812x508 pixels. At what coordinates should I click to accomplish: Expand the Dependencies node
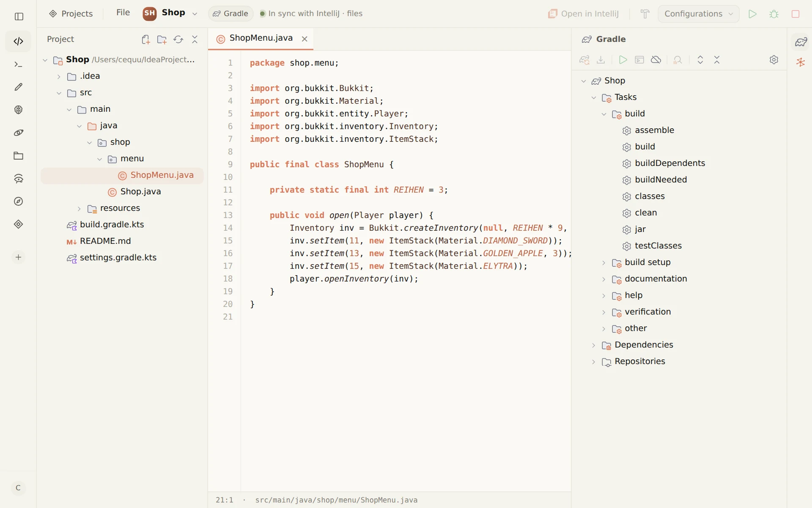(594, 345)
